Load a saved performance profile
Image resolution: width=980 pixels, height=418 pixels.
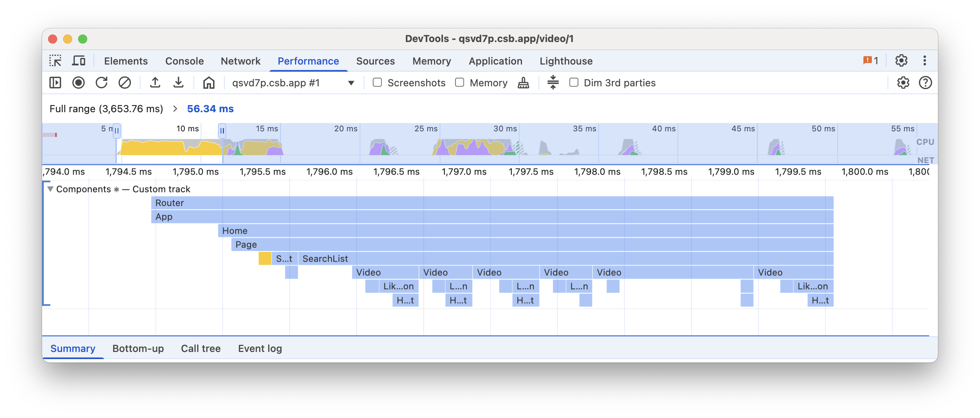[155, 83]
